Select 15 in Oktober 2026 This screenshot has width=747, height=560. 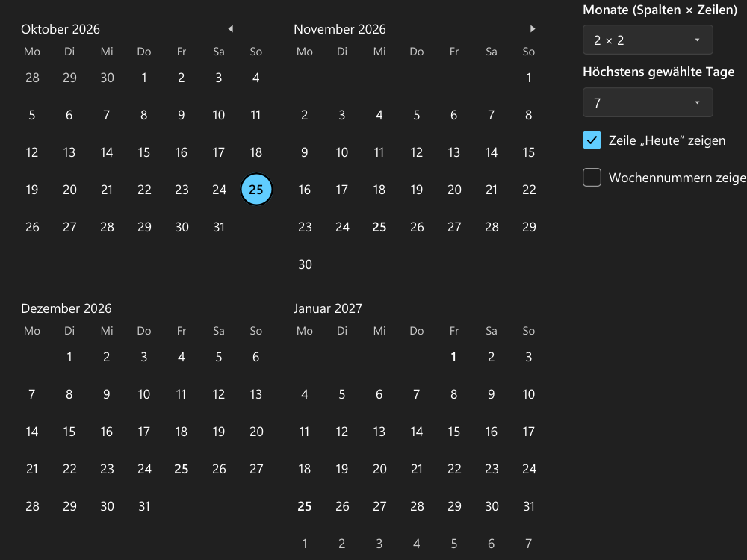(x=144, y=152)
